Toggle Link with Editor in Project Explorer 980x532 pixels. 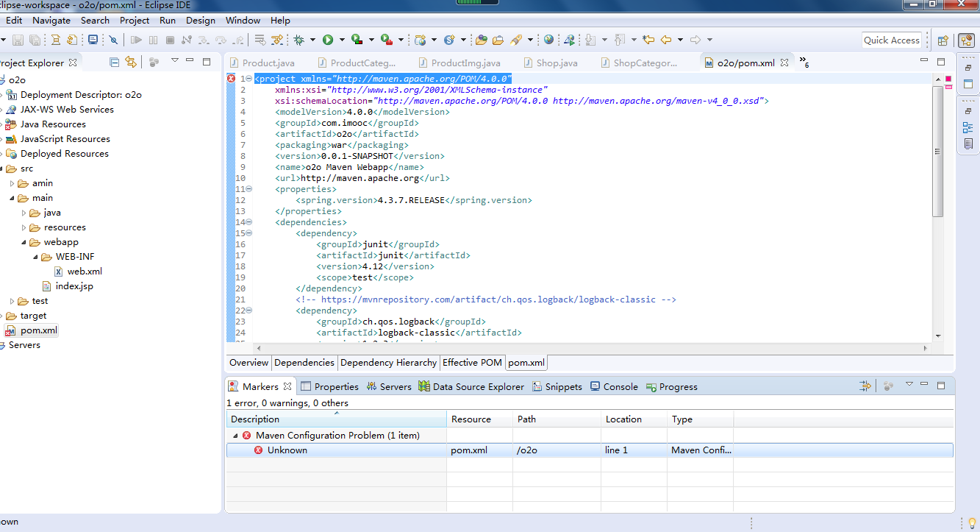point(131,62)
